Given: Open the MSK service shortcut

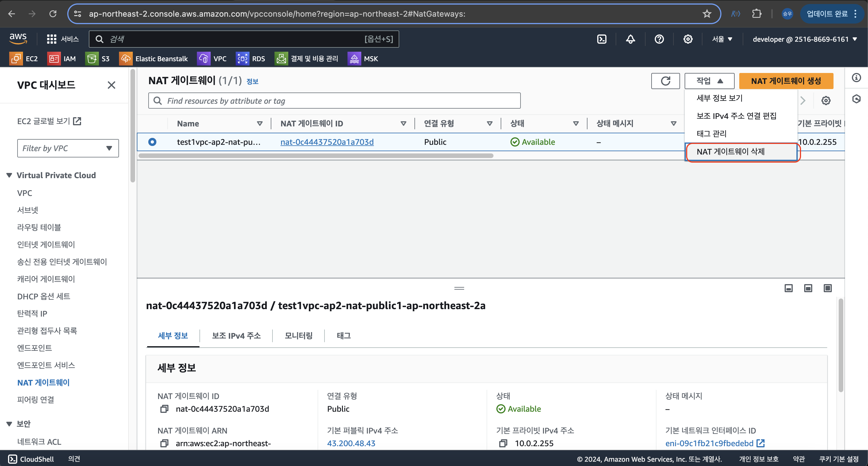Looking at the screenshot, I should (x=363, y=59).
